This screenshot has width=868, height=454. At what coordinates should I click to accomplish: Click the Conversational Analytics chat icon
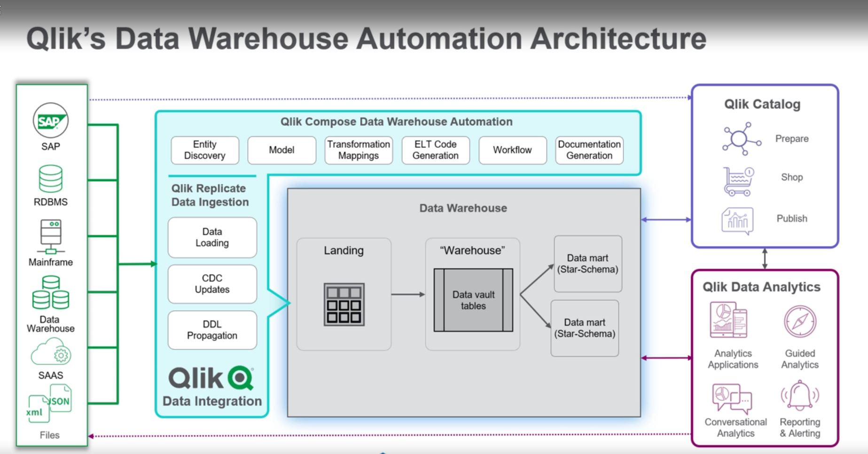732,399
